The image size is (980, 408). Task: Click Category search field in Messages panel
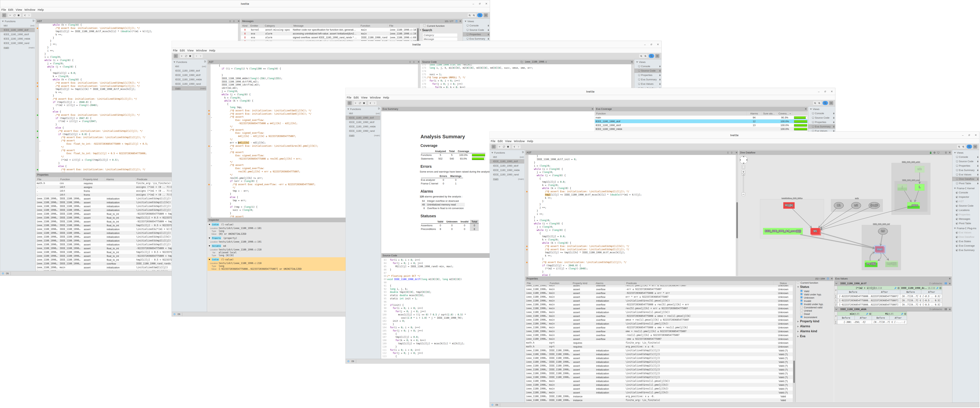(x=440, y=35)
